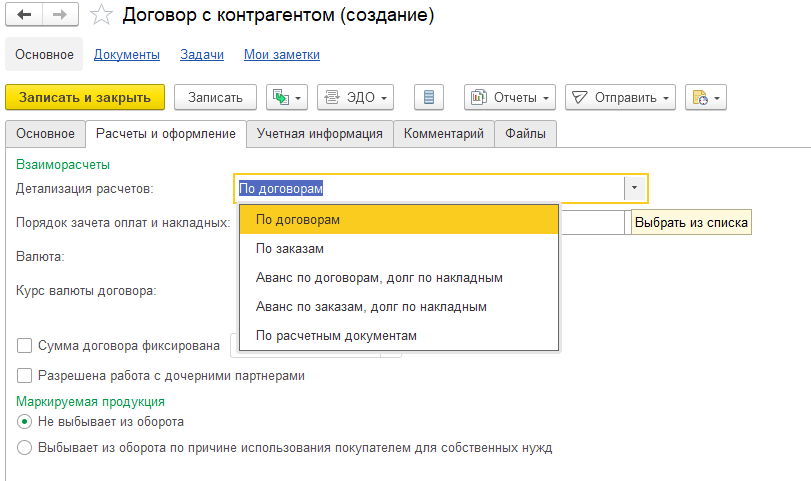This screenshot has height=481, width=811.
Task: Go back with the left arrow button
Action: pos(24,14)
